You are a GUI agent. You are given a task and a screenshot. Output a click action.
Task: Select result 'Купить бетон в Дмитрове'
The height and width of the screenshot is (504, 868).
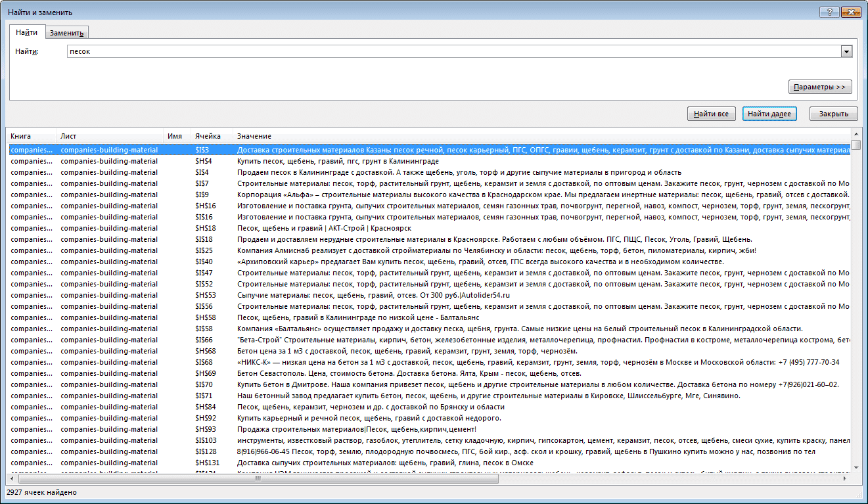[x=428, y=384]
